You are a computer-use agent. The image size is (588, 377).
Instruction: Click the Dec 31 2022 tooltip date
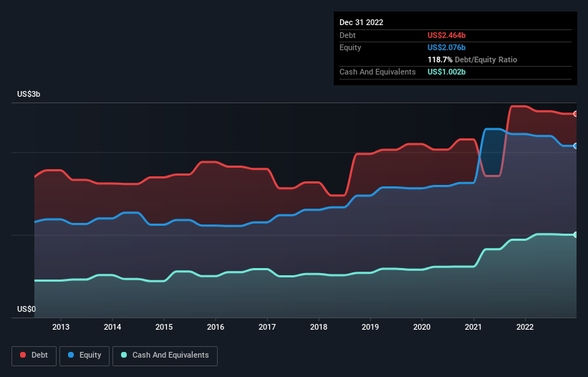362,22
